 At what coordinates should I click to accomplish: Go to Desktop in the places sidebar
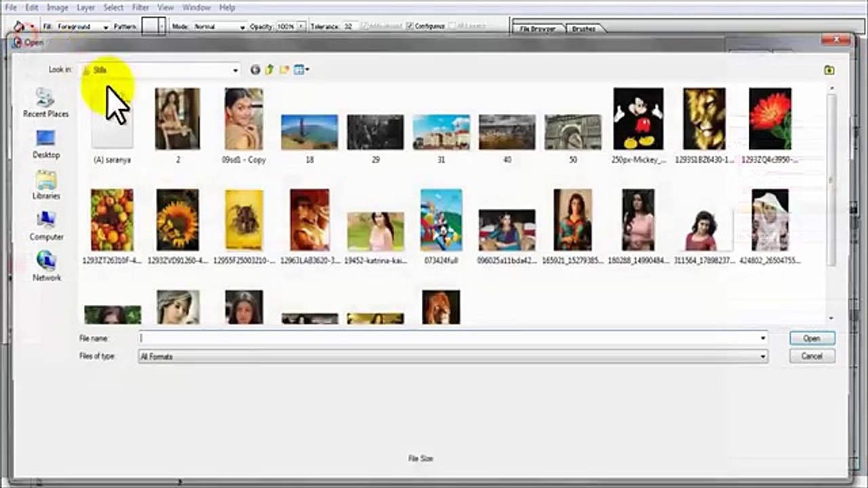[x=45, y=144]
